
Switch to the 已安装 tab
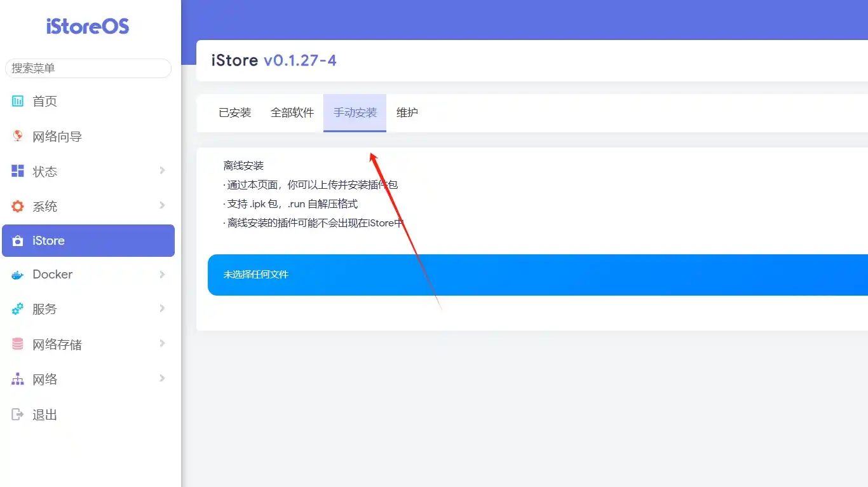[235, 113]
